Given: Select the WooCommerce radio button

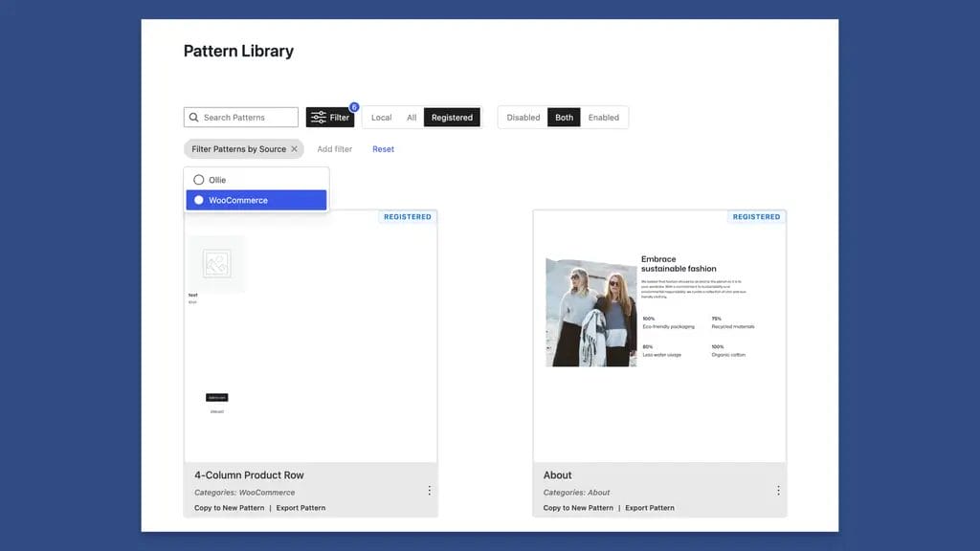Looking at the screenshot, I should coord(199,200).
